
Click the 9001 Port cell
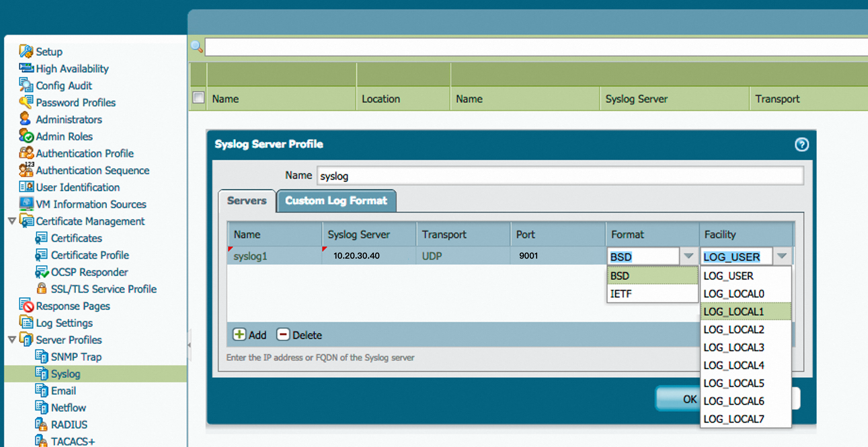coord(558,255)
